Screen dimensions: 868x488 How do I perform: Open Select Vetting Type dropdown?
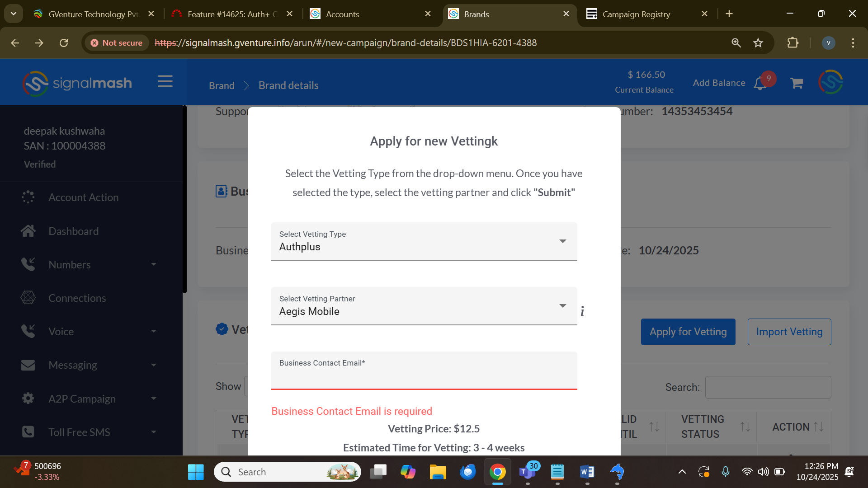424,241
